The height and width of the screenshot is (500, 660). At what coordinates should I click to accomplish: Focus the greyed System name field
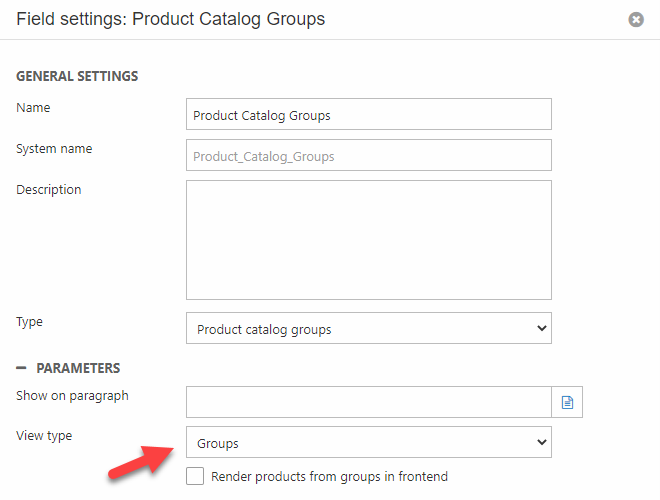click(x=368, y=156)
